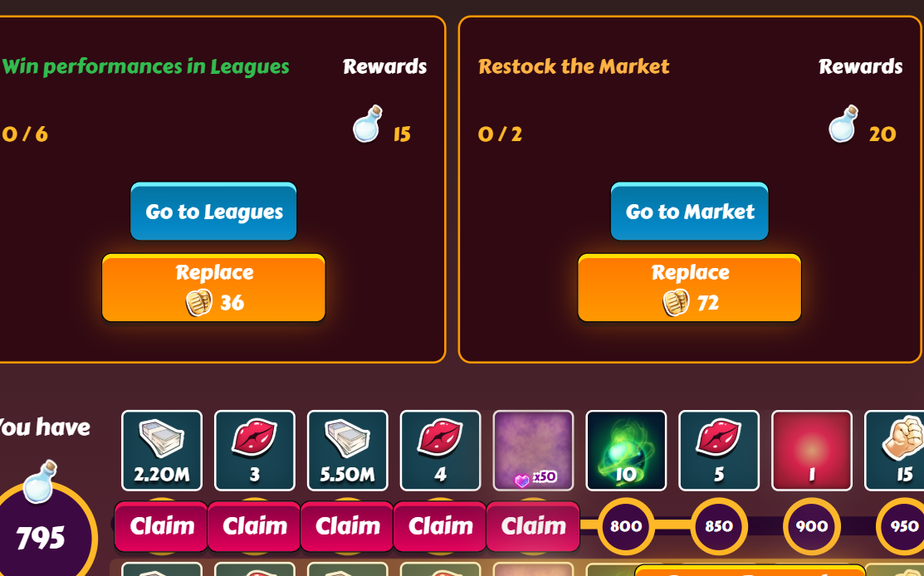
Task: Select the 5 kisses reward tile
Action: 719,451
